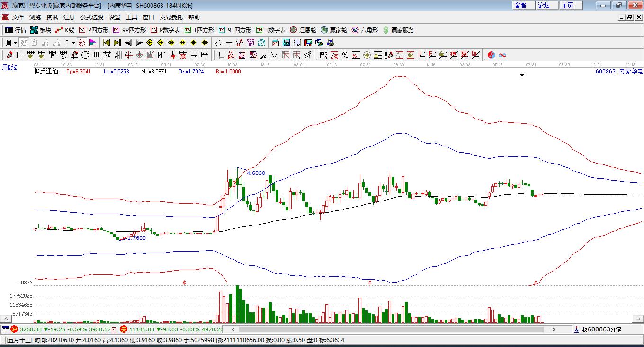Open the P数字表 number table
The height and width of the screenshot is (347, 644).
pos(165,30)
